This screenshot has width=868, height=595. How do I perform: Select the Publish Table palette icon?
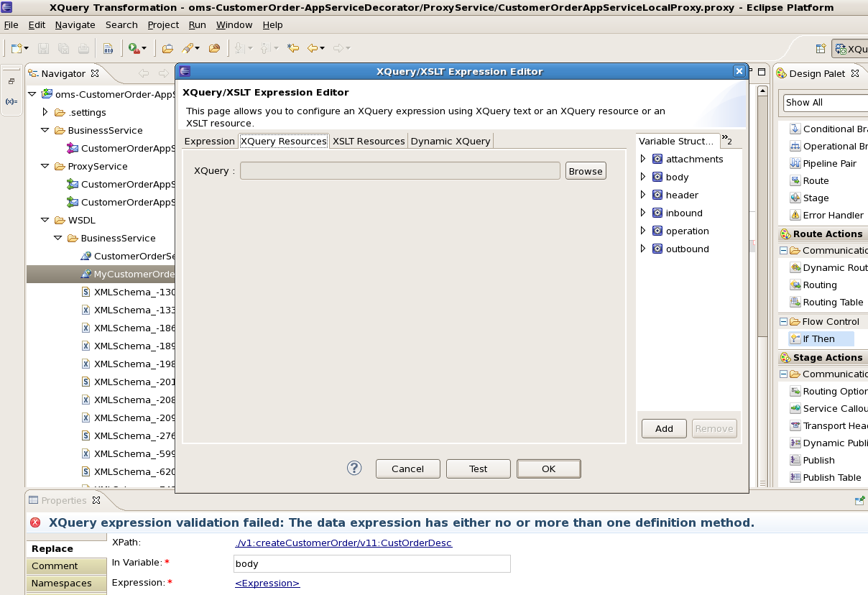[795, 477]
